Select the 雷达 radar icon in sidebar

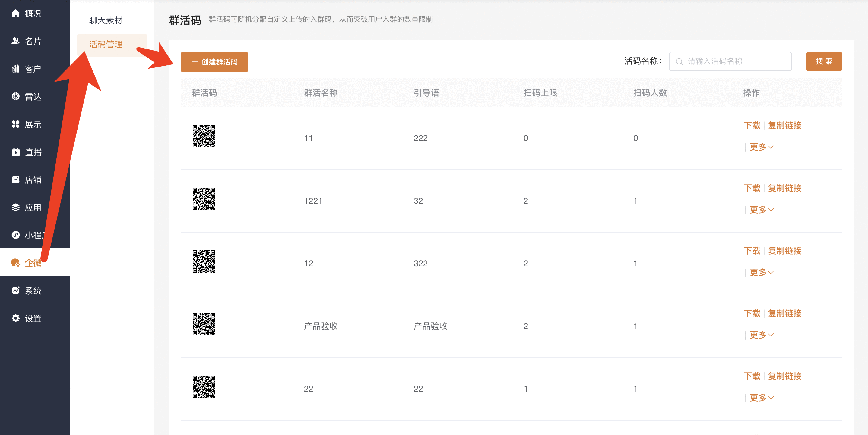[15, 97]
